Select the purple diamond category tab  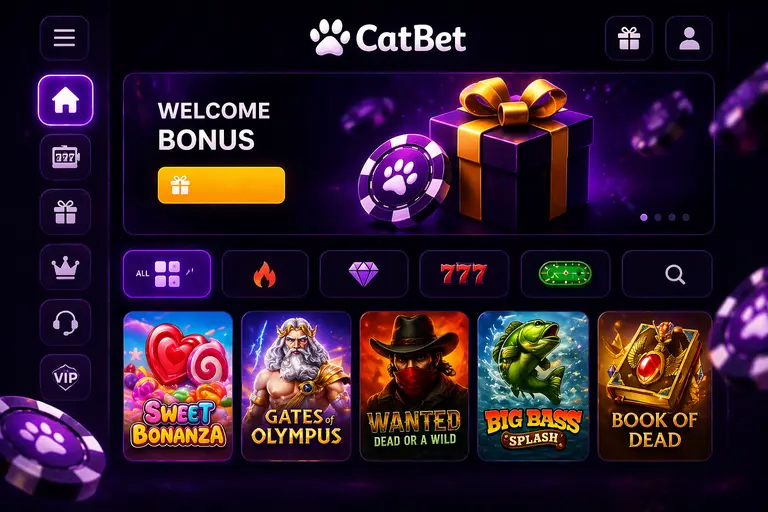[363, 274]
